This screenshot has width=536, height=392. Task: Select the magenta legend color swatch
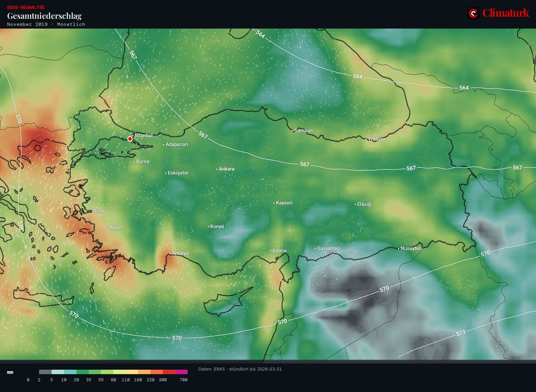181,372
